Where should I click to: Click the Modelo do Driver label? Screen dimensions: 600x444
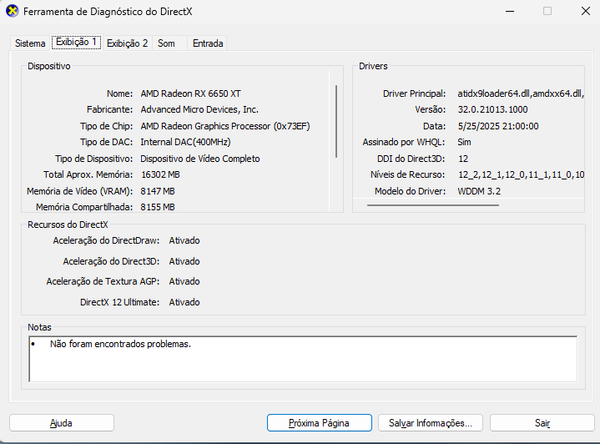[x=410, y=191]
